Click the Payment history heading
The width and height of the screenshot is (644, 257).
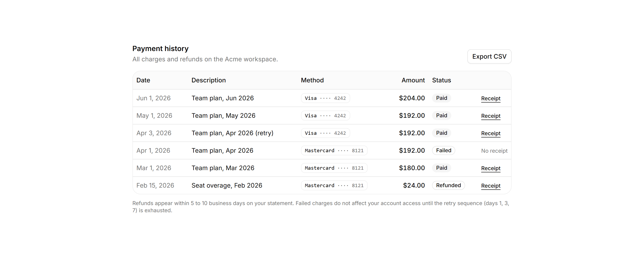[x=160, y=49]
